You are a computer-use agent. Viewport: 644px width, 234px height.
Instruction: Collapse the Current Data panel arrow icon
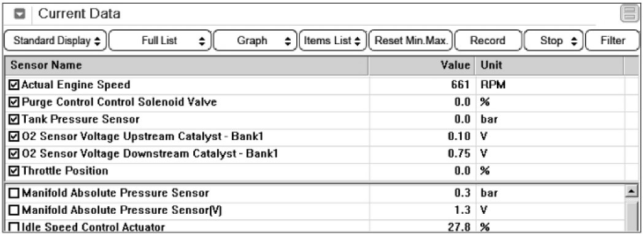point(20,14)
